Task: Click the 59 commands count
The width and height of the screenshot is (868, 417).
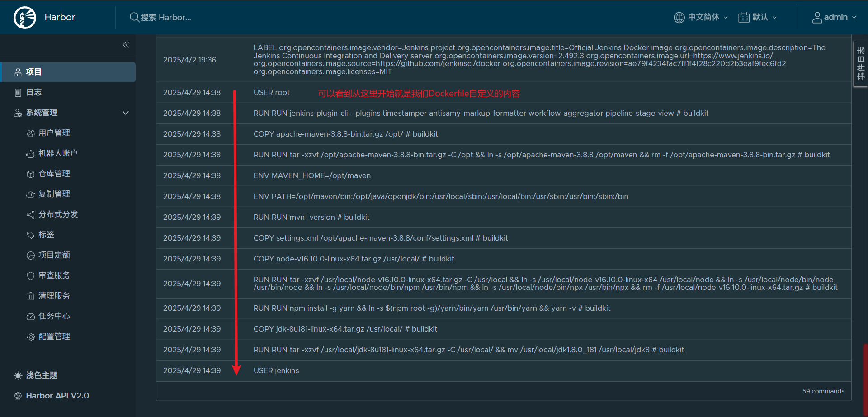Action: [x=823, y=391]
